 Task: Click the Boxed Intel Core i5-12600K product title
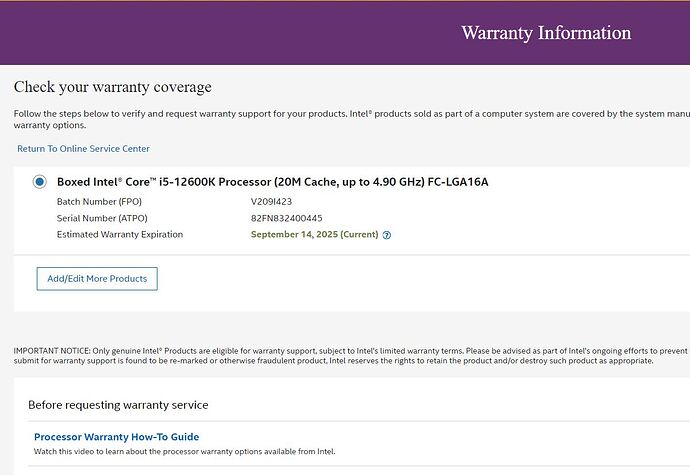pyautogui.click(x=272, y=182)
